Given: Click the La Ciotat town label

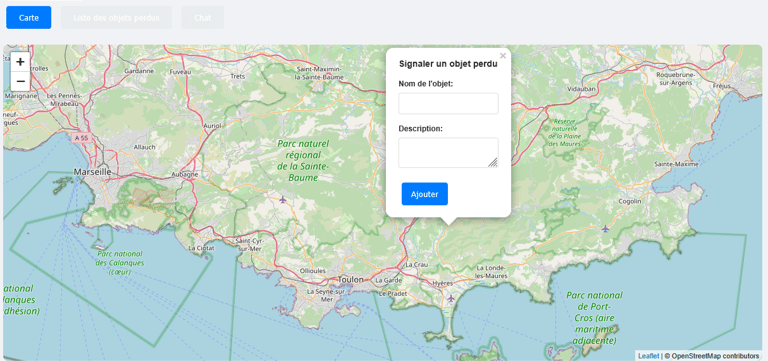Looking at the screenshot, I should (x=201, y=248).
